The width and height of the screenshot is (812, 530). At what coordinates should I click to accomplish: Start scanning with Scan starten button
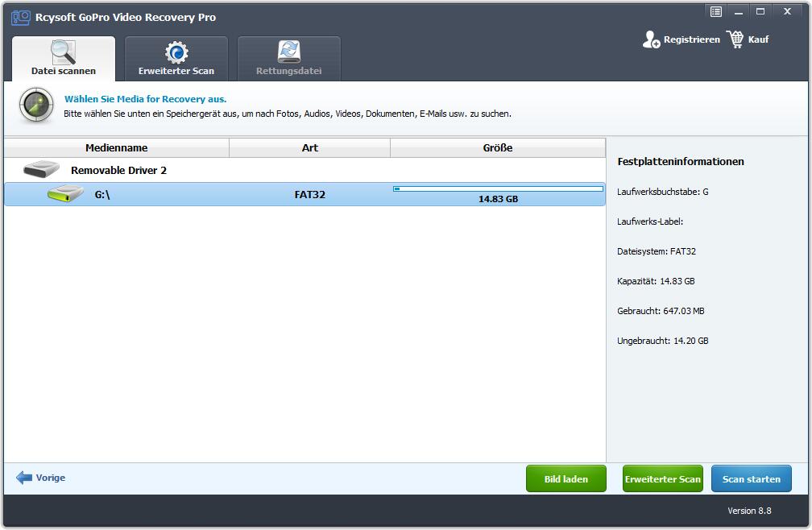(752, 478)
